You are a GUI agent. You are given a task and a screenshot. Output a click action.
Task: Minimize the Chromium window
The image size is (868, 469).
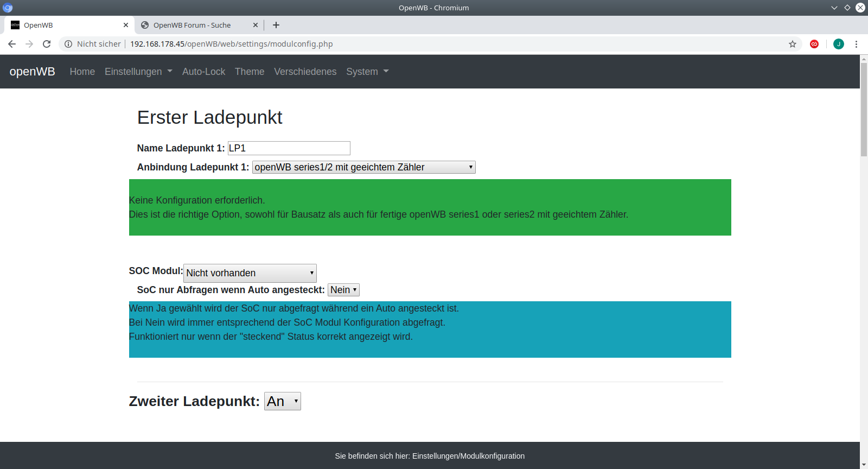tap(834, 8)
